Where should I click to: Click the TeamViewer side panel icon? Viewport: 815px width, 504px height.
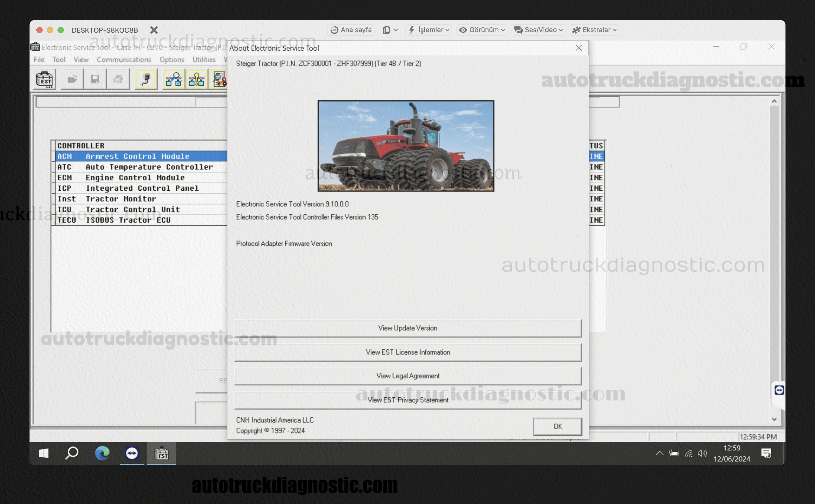(779, 390)
